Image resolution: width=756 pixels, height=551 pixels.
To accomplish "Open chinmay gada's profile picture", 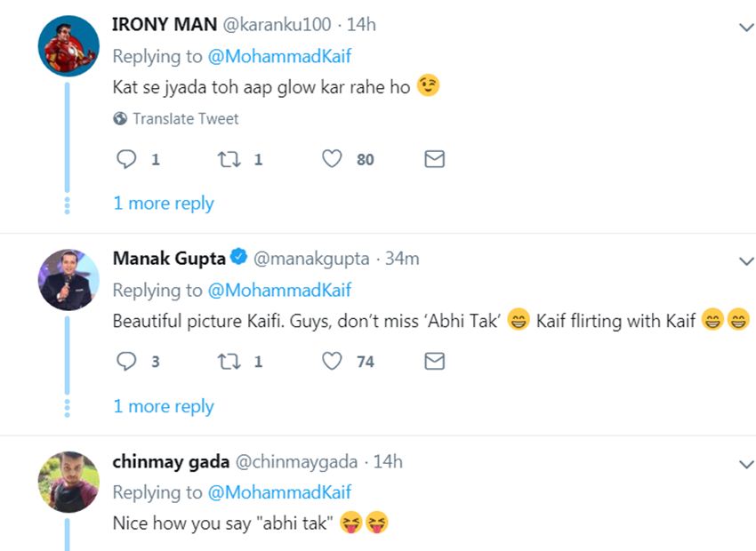I will tap(68, 482).
